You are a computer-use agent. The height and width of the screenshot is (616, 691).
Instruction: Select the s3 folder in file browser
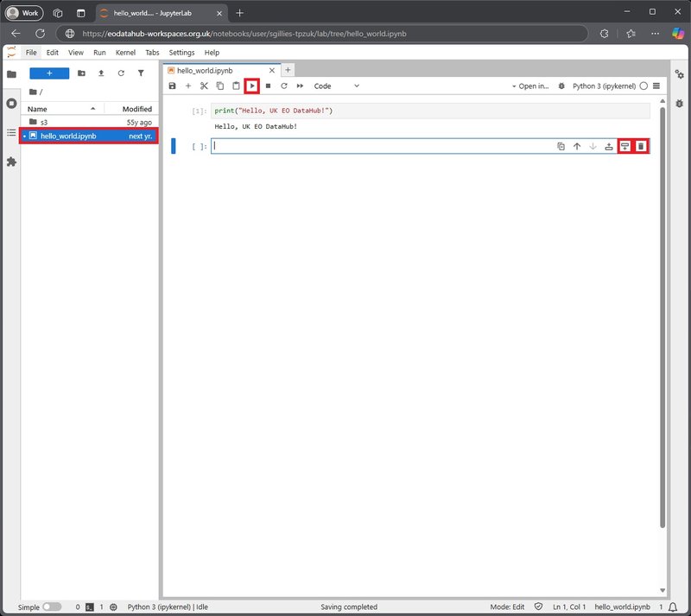[45, 123]
